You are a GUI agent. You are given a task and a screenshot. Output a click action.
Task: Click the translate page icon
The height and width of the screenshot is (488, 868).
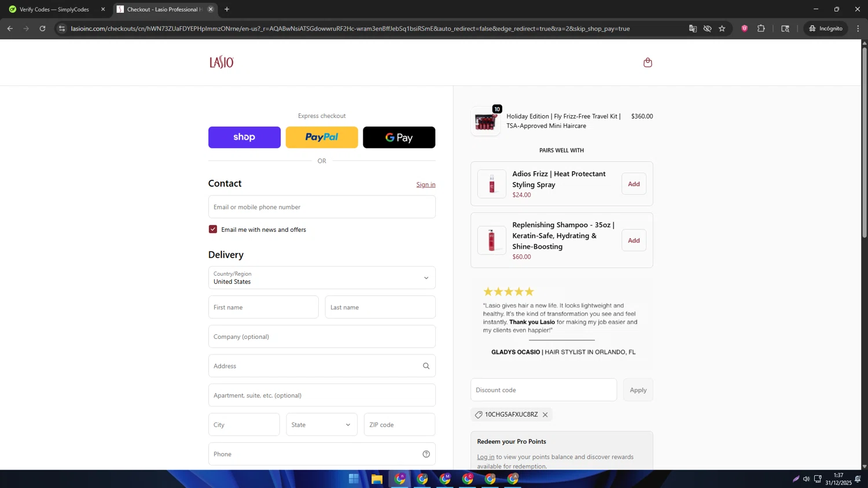(693, 28)
